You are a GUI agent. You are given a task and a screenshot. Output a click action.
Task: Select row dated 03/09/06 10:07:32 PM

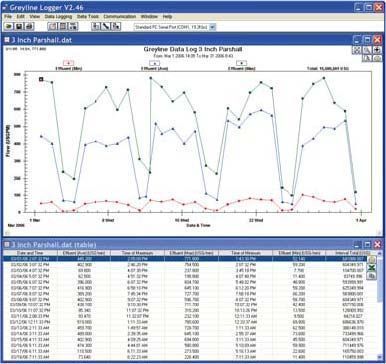click(190, 305)
